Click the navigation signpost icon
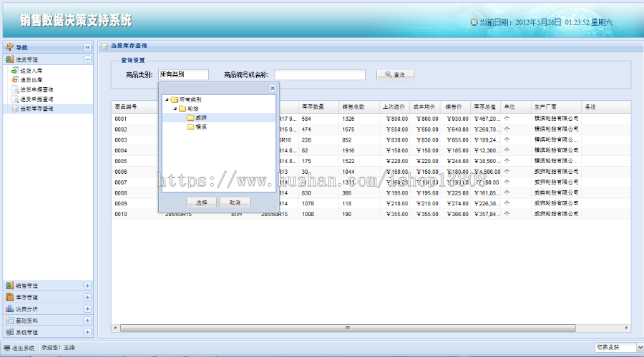Viewport: 644px width, 357px height. tap(10, 47)
